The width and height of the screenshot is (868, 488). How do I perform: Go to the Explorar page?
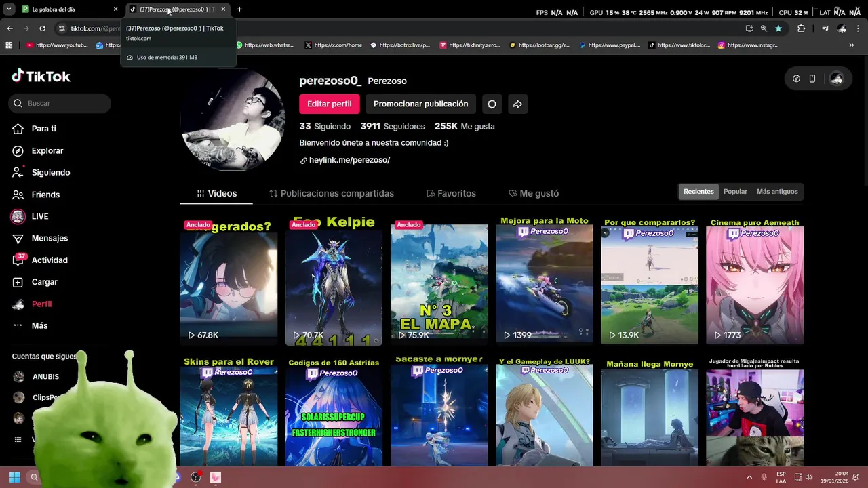(x=47, y=150)
